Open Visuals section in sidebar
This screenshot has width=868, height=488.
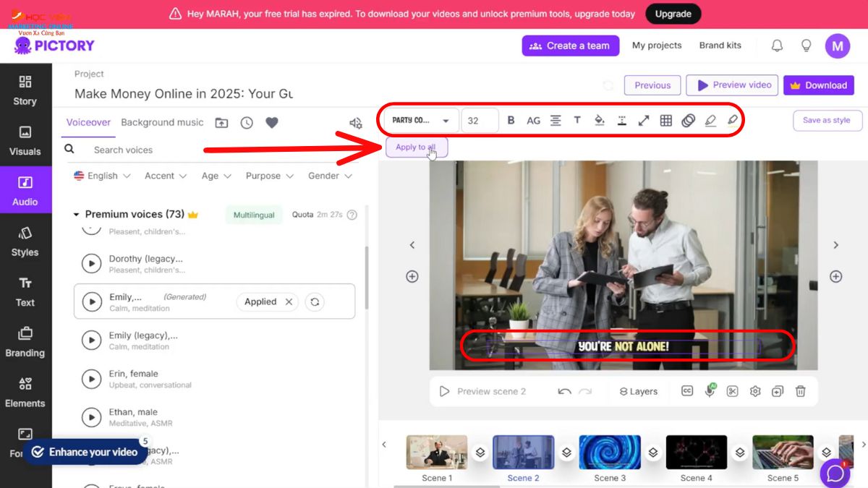(x=25, y=141)
